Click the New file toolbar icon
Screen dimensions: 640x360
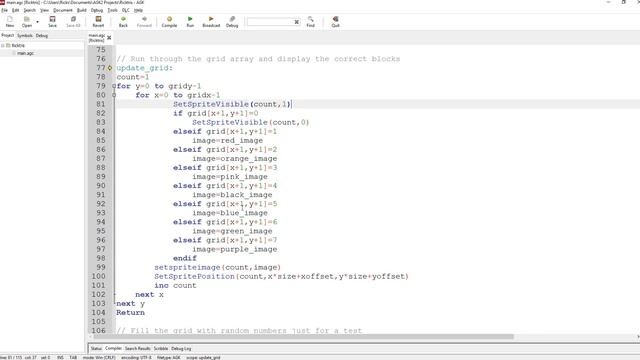[10, 21]
